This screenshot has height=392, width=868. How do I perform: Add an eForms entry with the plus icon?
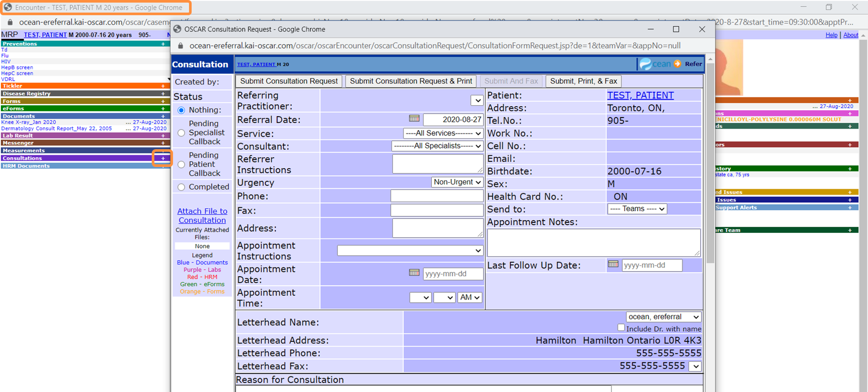(x=163, y=108)
